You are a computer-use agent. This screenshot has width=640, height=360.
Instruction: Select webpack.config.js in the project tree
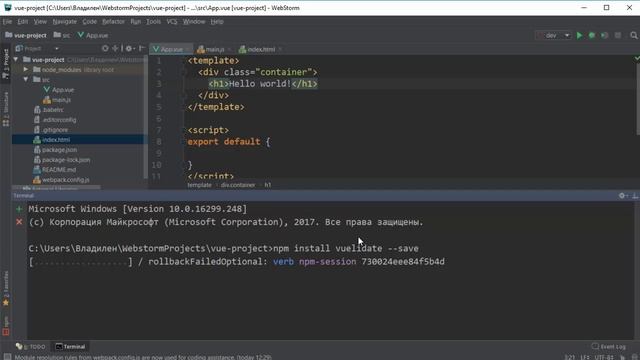[x=62, y=180]
